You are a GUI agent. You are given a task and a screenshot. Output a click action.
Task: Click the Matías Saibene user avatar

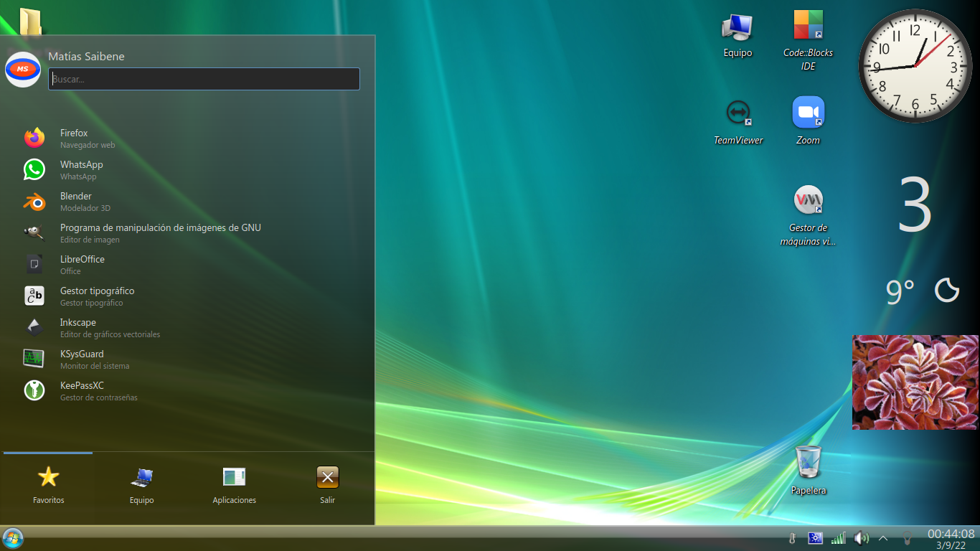click(23, 70)
